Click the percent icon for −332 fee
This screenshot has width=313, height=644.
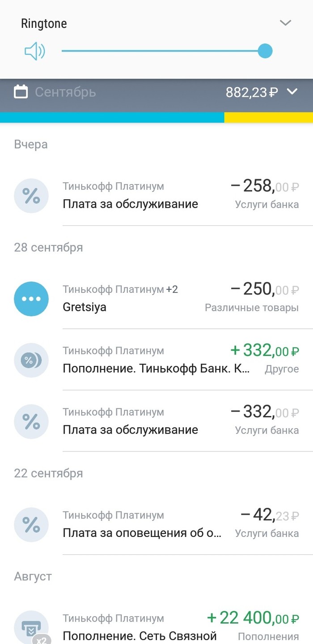[x=31, y=421]
